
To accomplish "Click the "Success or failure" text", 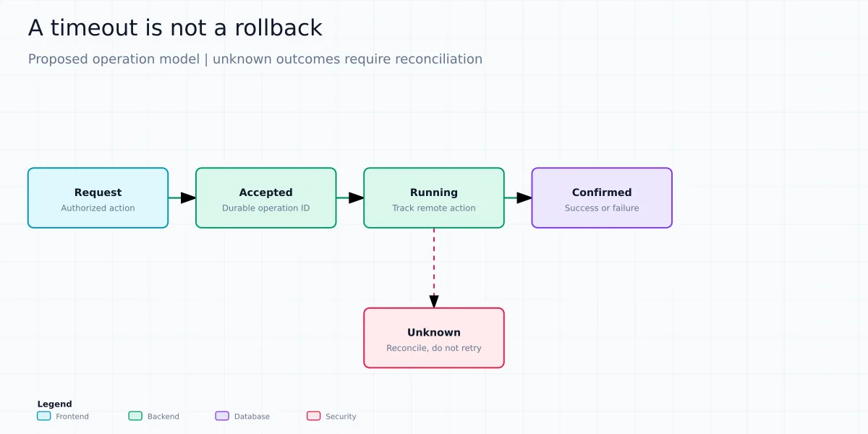I will [602, 208].
